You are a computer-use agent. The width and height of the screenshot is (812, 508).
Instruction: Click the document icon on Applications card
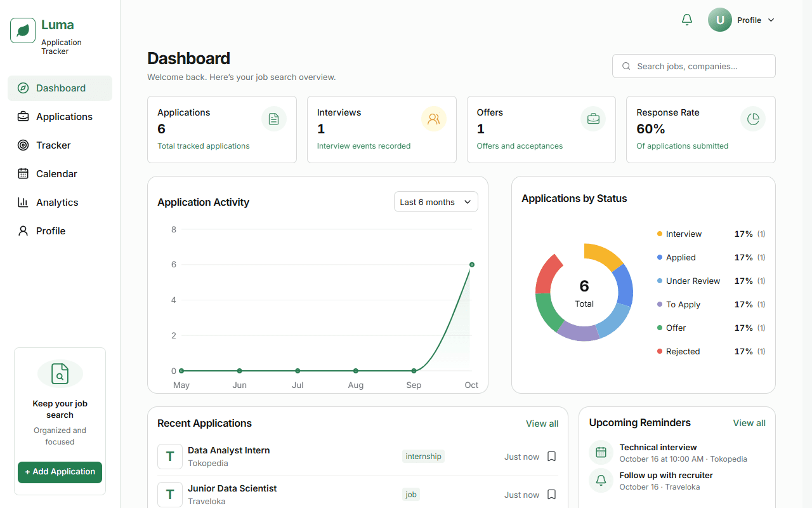[x=274, y=119]
